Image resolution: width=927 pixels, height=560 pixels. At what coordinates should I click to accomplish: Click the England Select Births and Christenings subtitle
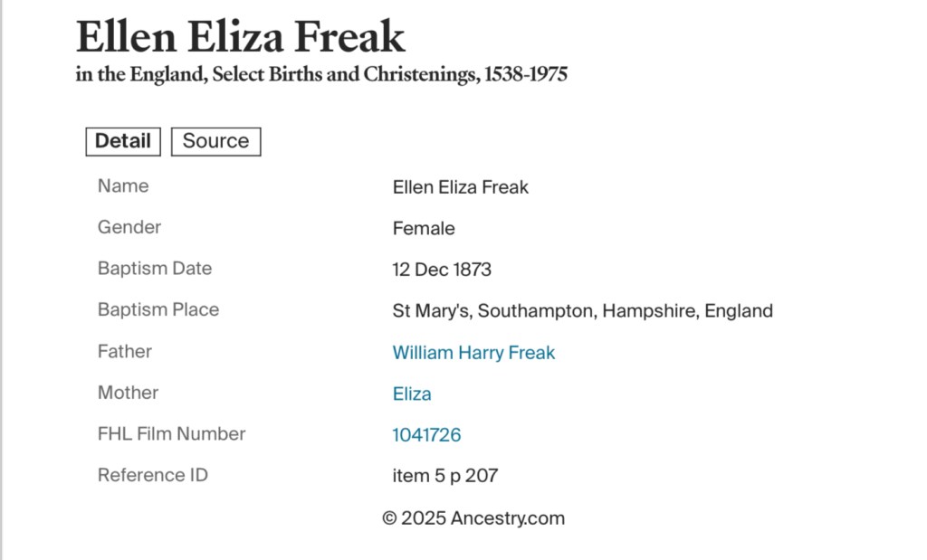[321, 74]
